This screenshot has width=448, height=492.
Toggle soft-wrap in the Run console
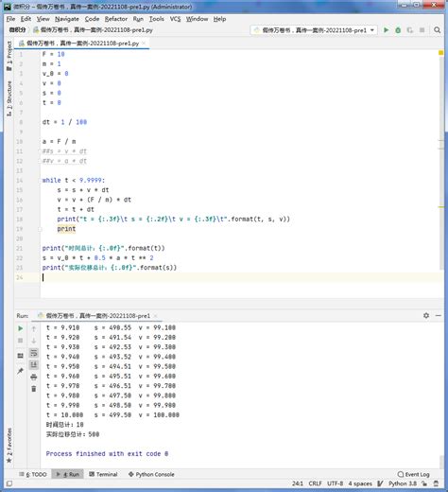click(x=34, y=353)
